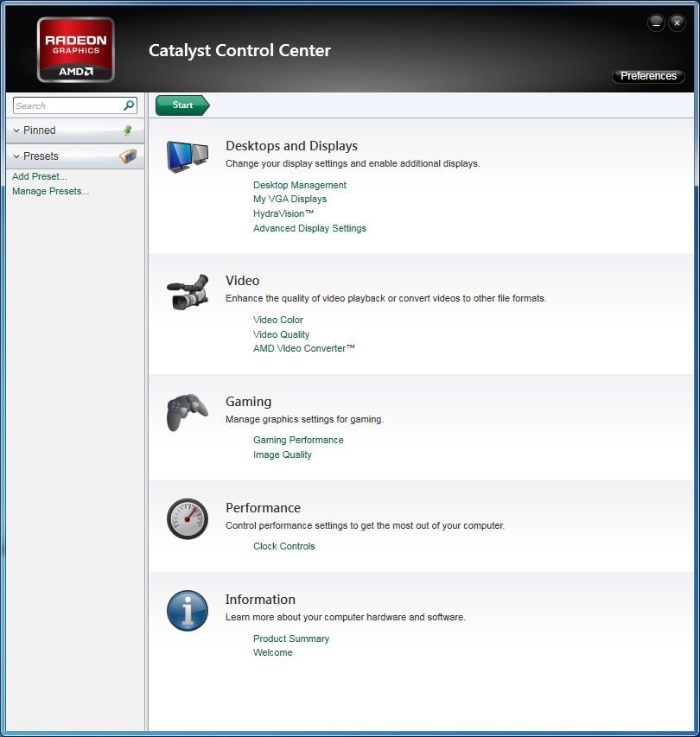Click the monitors icon for Desktops and Displays

click(x=188, y=157)
